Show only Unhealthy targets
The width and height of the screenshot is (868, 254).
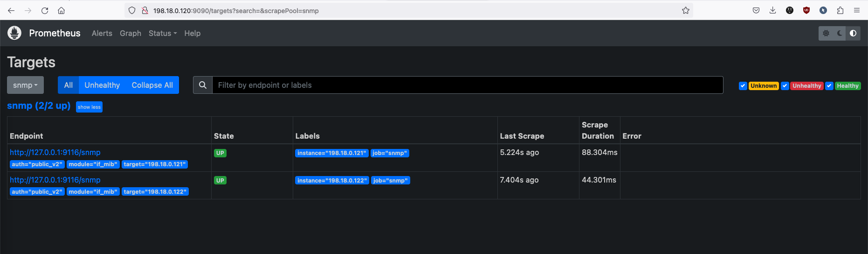coord(102,85)
